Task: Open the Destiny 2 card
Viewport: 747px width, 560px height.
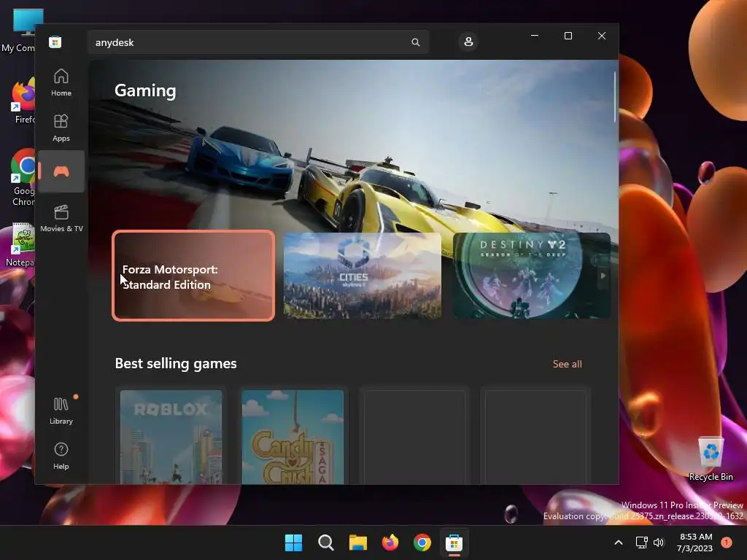Action: 531,276
